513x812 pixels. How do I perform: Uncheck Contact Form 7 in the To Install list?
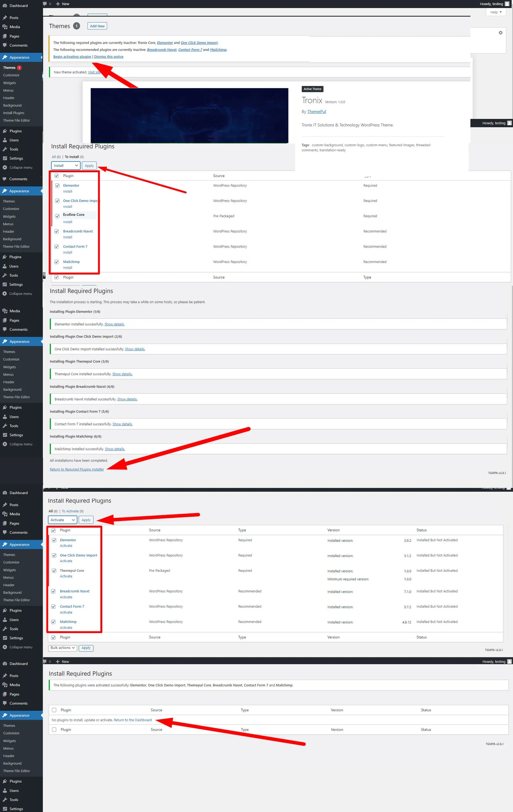tap(57, 247)
